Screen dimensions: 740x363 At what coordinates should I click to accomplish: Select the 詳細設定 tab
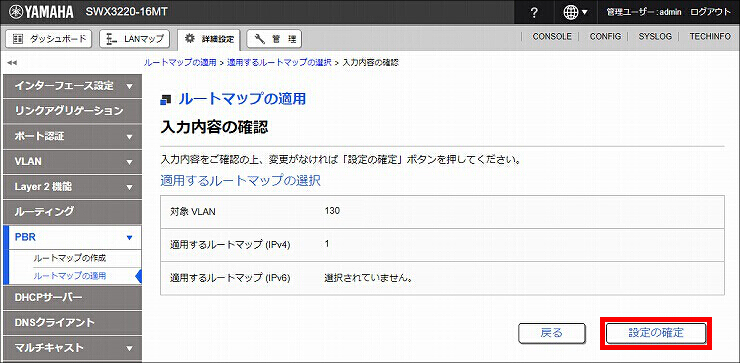(209, 39)
